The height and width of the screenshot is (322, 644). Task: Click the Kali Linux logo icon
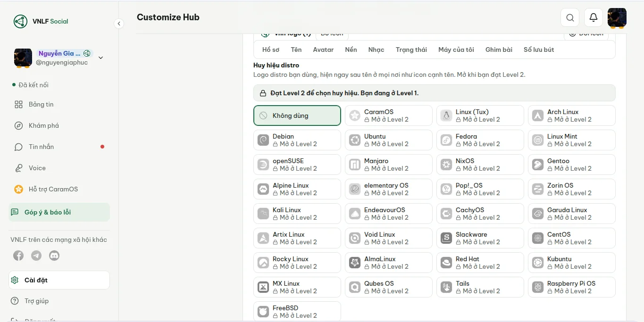(263, 214)
